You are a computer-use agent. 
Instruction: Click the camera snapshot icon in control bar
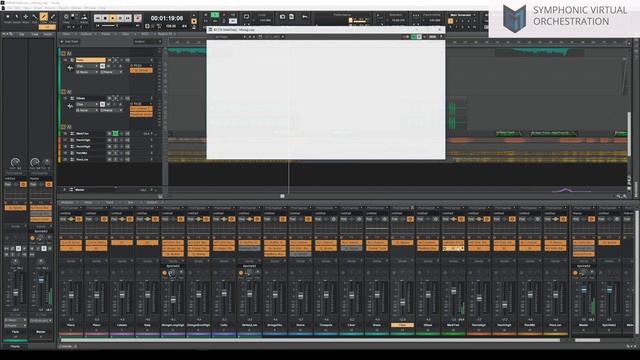click(x=282, y=17)
